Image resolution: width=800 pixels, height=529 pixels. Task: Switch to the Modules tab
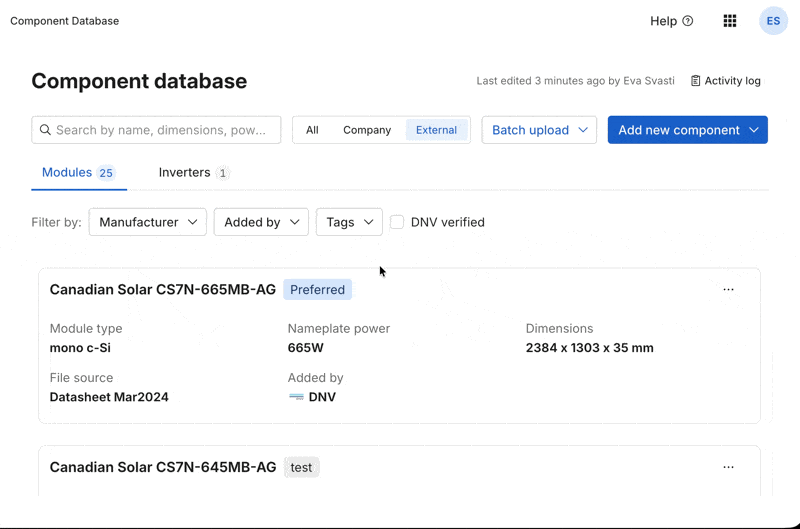click(x=79, y=173)
